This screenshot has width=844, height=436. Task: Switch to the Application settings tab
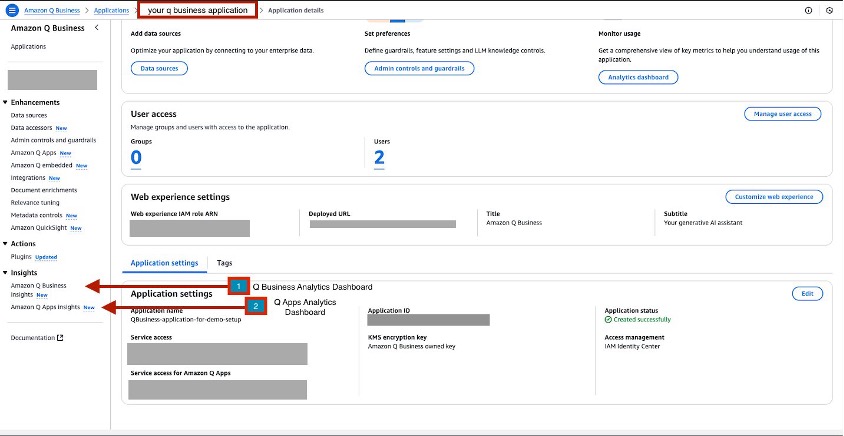click(164, 263)
